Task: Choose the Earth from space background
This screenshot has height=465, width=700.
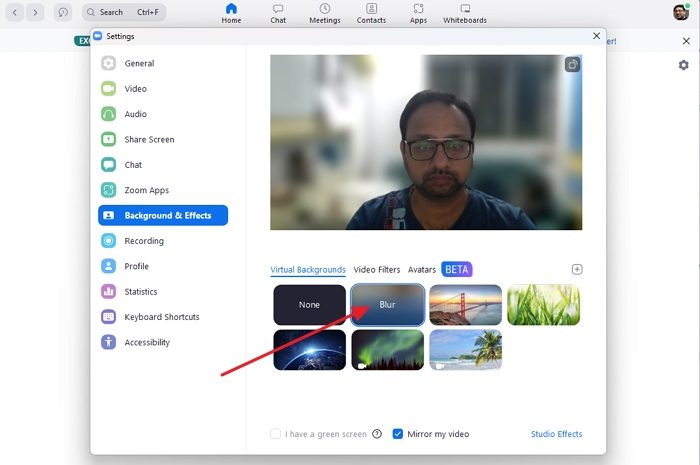Action: tap(309, 350)
